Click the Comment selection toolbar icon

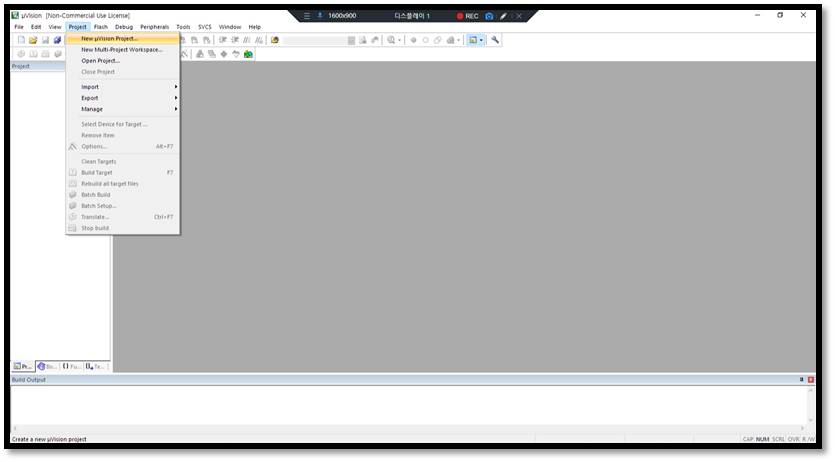click(247, 40)
